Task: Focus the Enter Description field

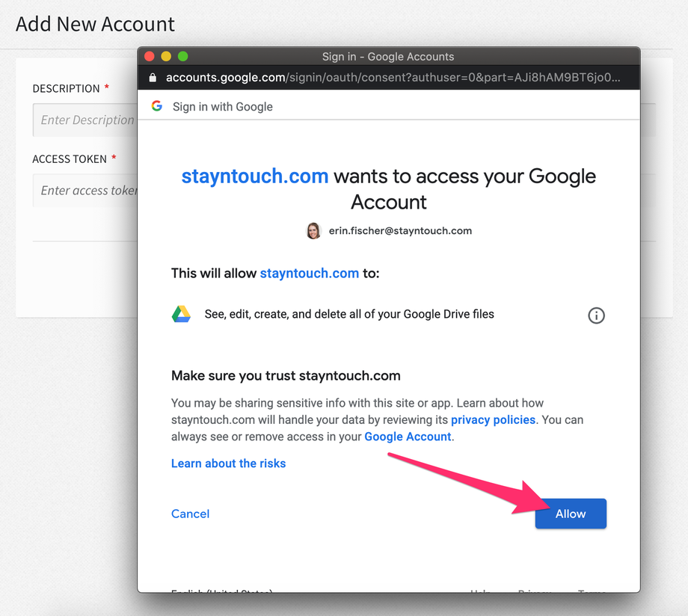Action: coord(85,120)
